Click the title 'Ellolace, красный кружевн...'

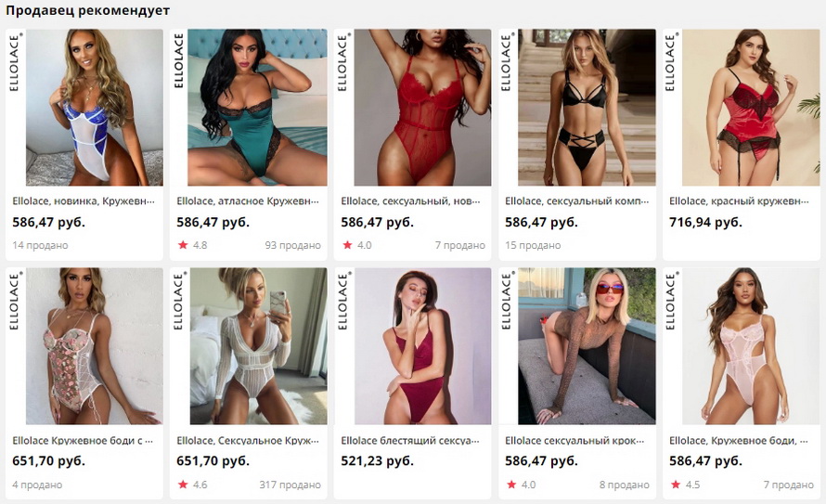(739, 201)
